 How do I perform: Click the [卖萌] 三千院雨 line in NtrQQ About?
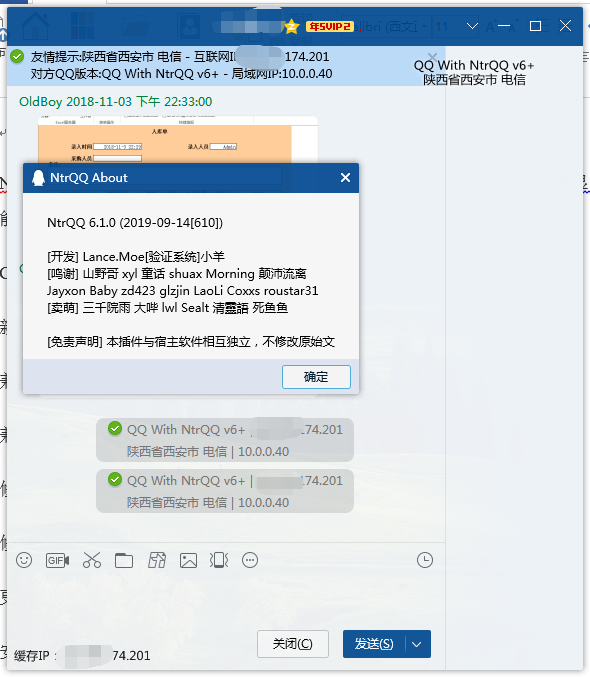168,308
